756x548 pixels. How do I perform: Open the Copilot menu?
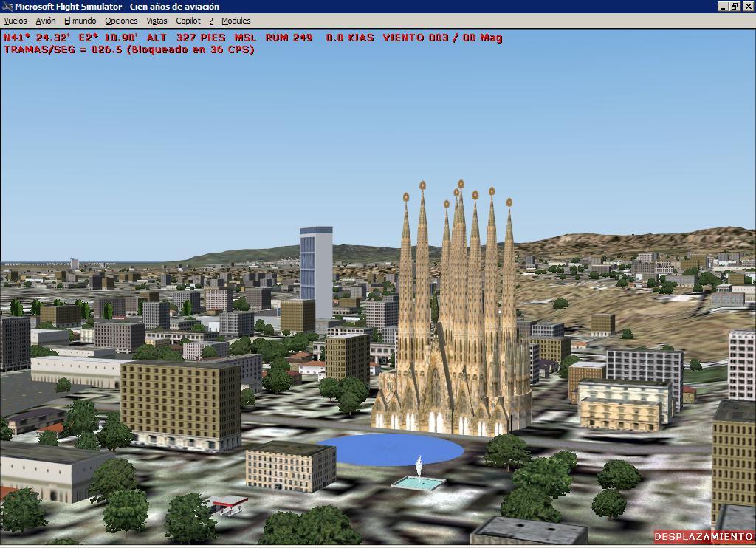pos(188,21)
